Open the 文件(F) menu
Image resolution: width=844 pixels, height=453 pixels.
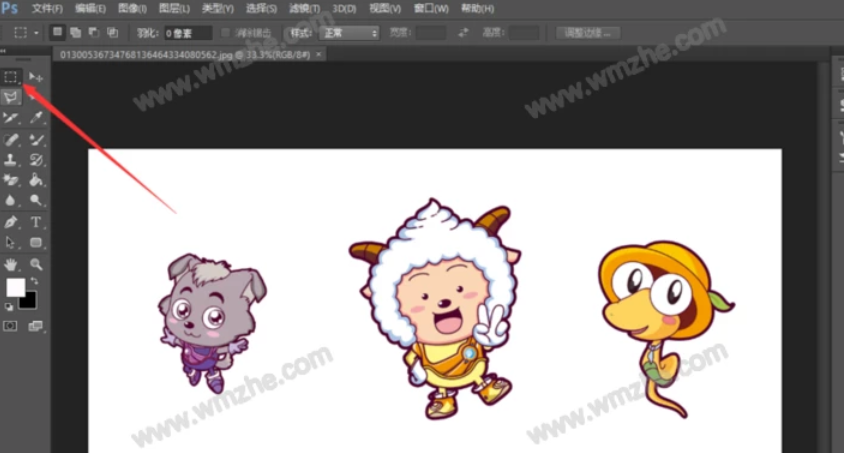pos(47,9)
